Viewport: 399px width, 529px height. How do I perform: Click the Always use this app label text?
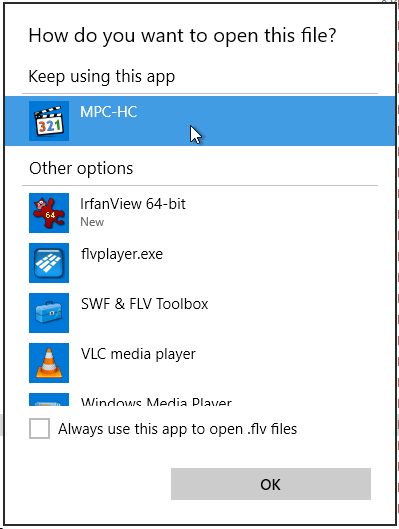click(x=177, y=429)
